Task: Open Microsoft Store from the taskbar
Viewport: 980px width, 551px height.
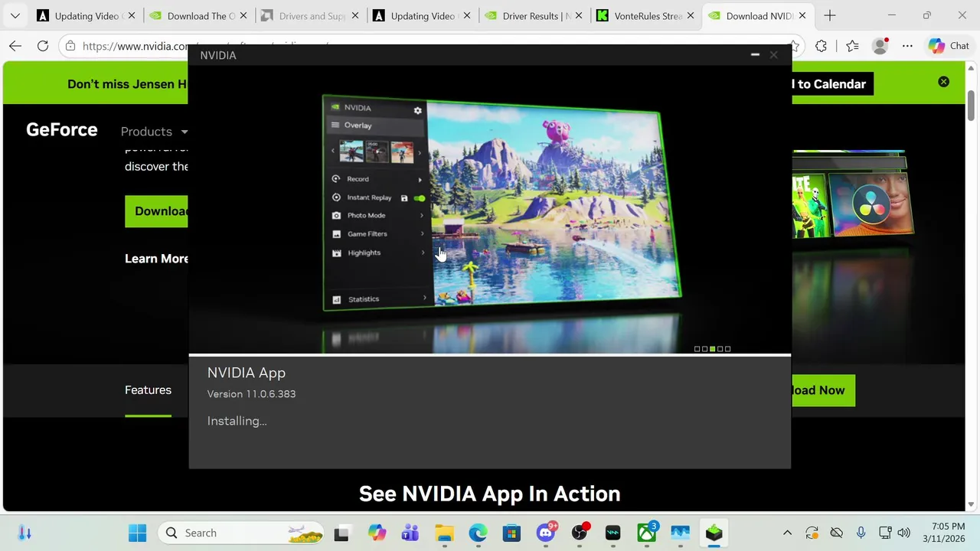Action: 511,533
